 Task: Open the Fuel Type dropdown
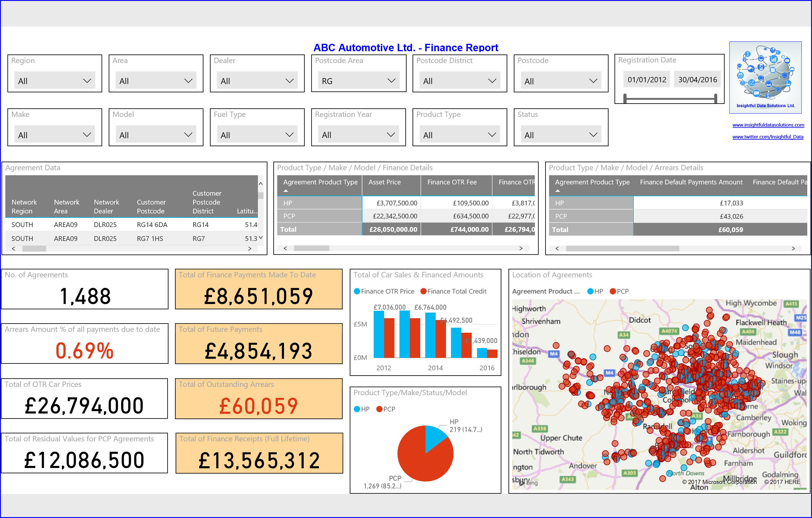[289, 134]
